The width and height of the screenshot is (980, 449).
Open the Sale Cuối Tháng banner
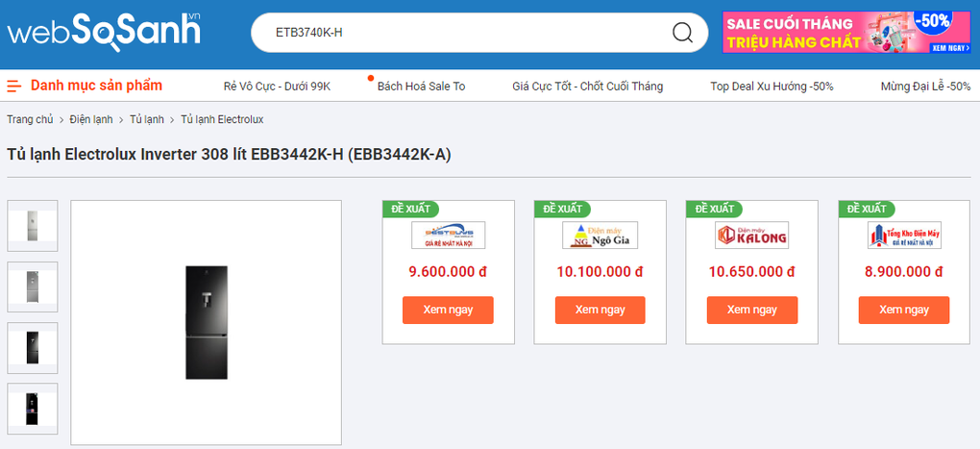[846, 33]
